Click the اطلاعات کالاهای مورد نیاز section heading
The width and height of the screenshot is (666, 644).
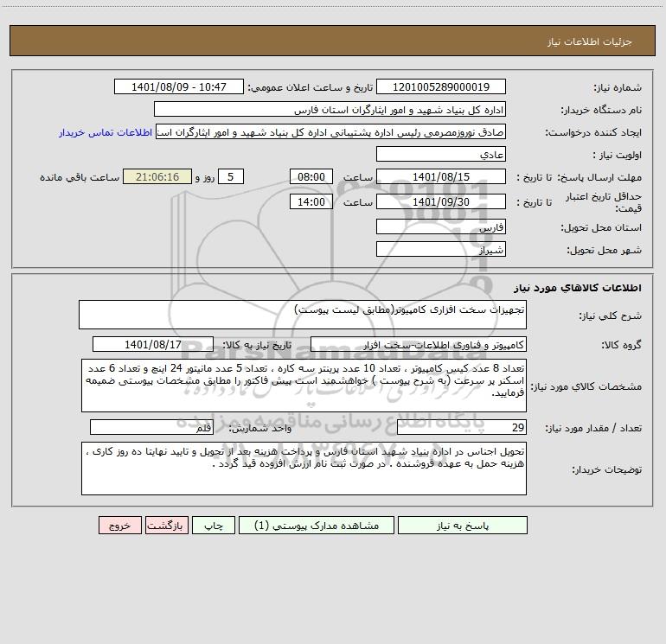coord(578,287)
